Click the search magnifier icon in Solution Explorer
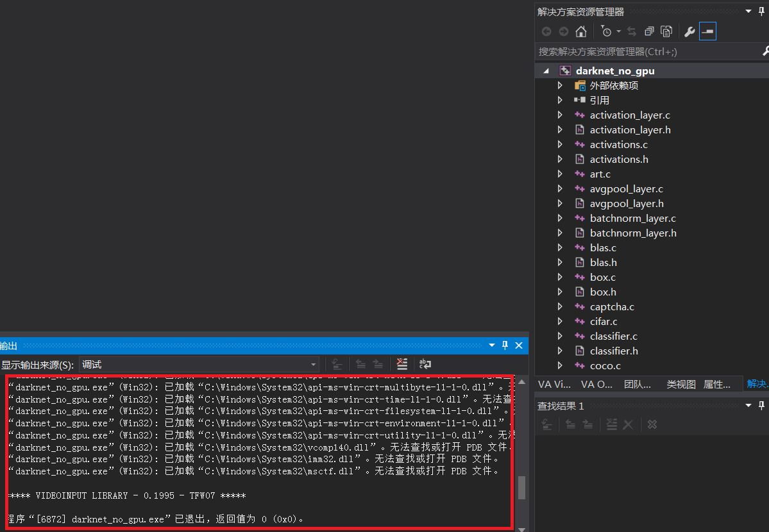769x532 pixels. click(x=766, y=51)
